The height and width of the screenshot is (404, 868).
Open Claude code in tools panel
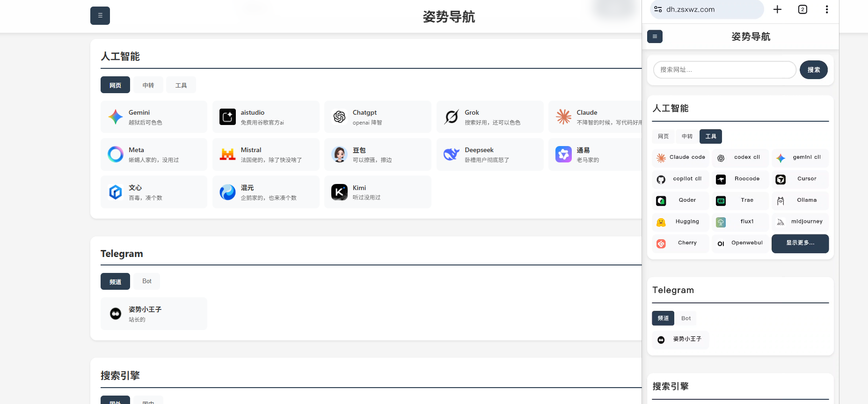[681, 158]
